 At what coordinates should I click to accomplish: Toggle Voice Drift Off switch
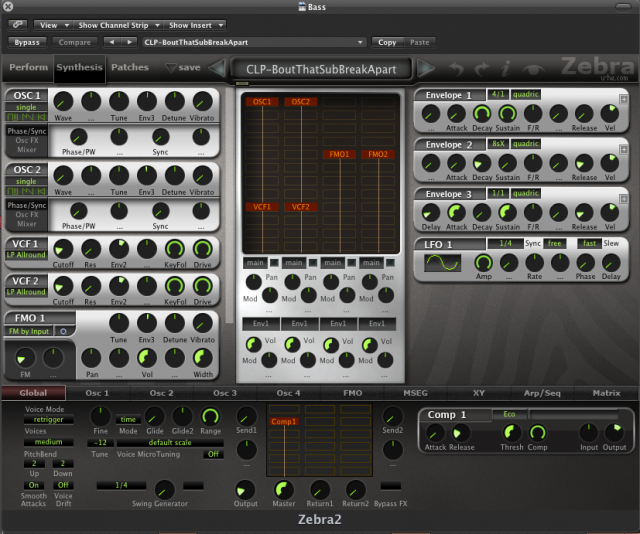[x=62, y=485]
